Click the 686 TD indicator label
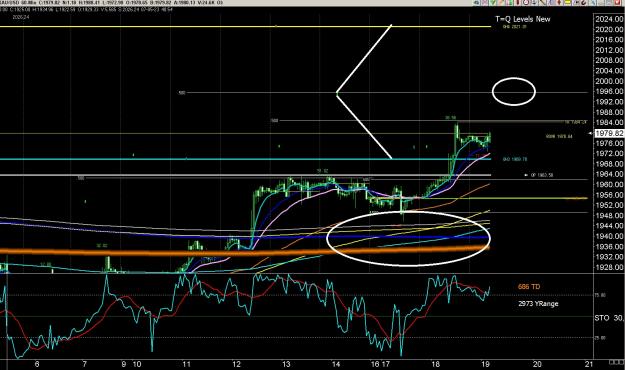This screenshot has width=625, height=370. point(529,287)
